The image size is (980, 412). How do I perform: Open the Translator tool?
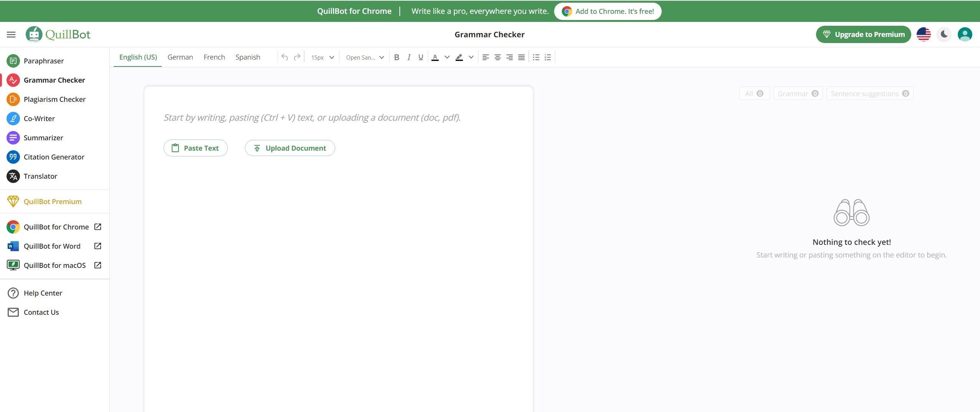pos(55,176)
